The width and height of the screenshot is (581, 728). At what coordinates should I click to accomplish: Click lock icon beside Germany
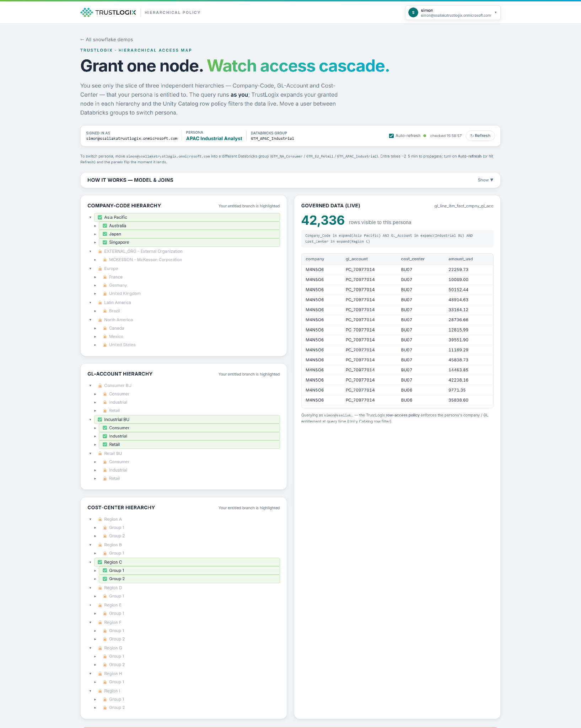(105, 285)
